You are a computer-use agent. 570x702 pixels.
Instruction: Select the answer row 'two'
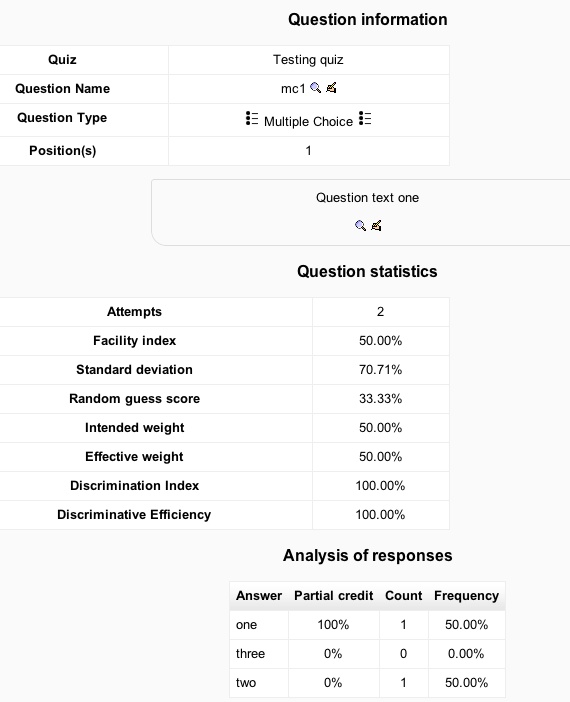pyautogui.click(x=367, y=683)
